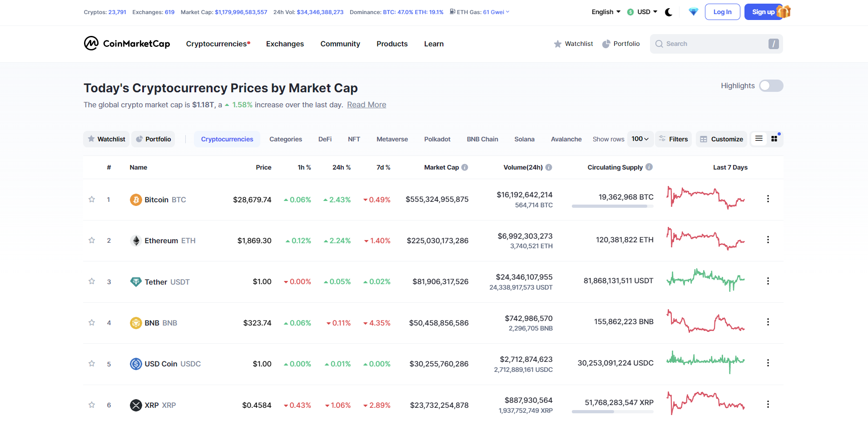868x421 pixels.
Task: Click the Customize button
Action: (x=722, y=139)
